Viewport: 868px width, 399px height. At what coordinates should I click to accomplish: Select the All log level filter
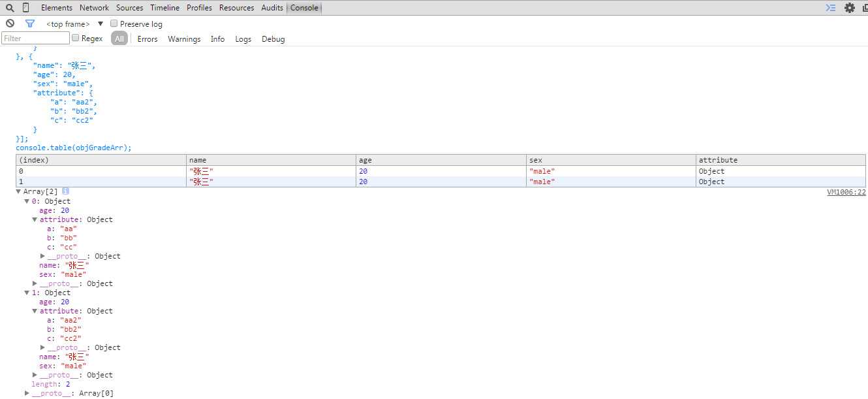pos(119,39)
